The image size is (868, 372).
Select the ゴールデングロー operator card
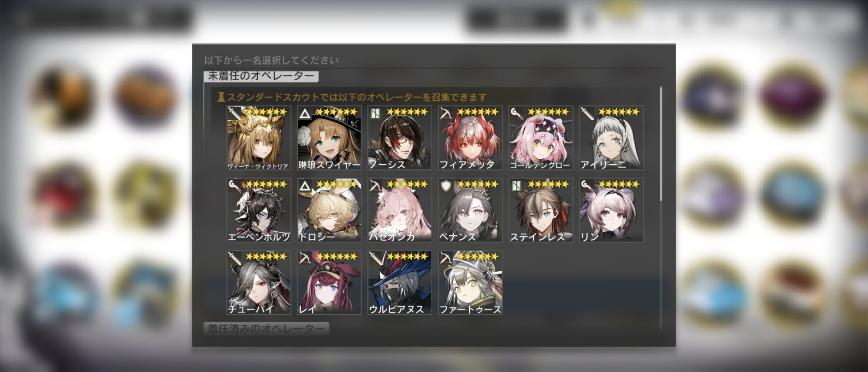pos(541,138)
